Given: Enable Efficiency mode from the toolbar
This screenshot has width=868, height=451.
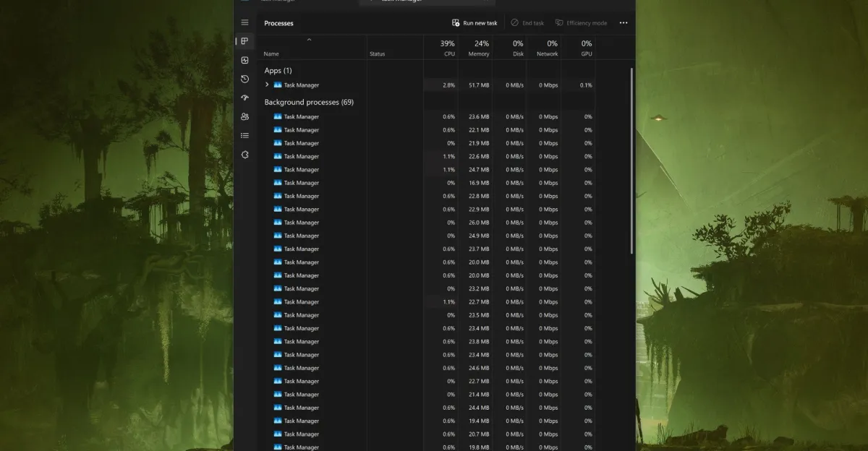Looking at the screenshot, I should pyautogui.click(x=581, y=22).
